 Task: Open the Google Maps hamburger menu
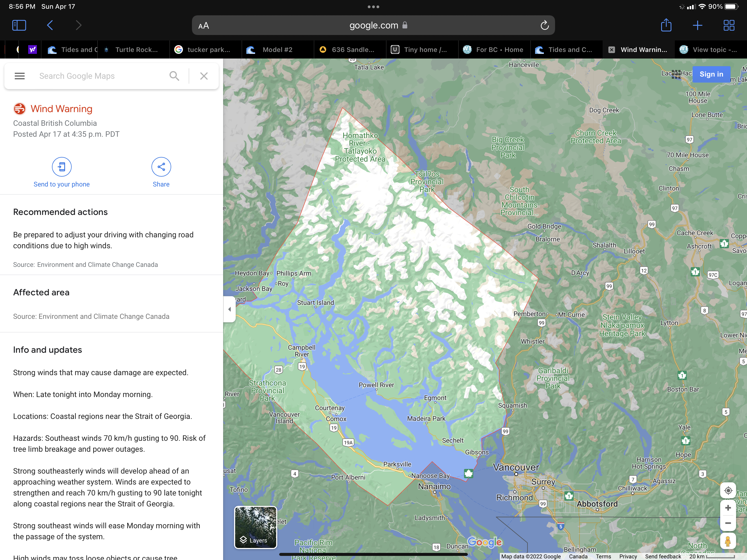click(20, 76)
